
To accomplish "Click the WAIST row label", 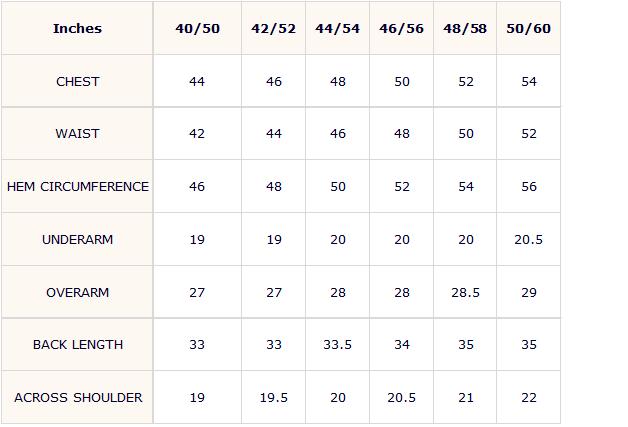I will pyautogui.click(x=77, y=133).
